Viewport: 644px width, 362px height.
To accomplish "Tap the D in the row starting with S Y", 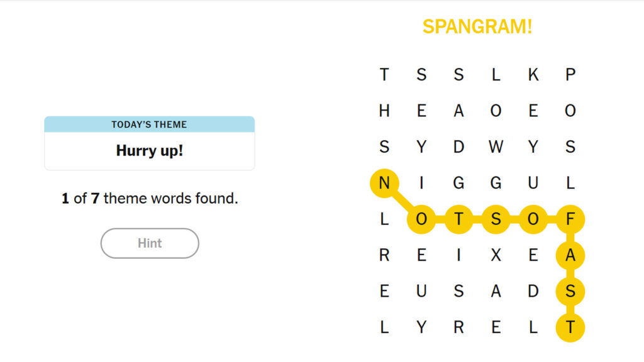I will [459, 147].
